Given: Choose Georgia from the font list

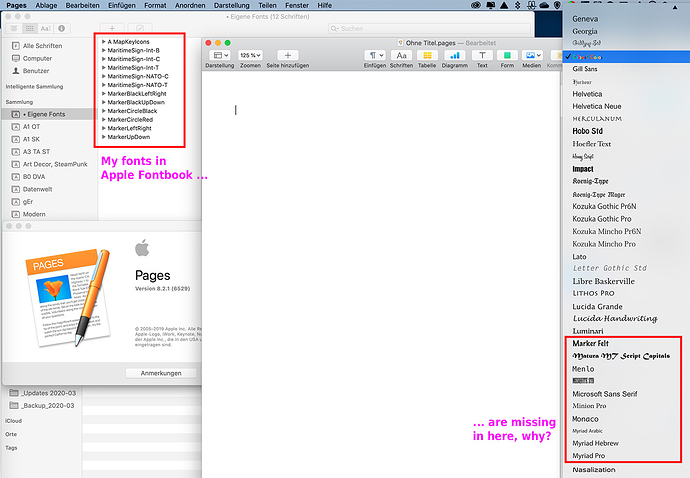Looking at the screenshot, I should pos(585,31).
